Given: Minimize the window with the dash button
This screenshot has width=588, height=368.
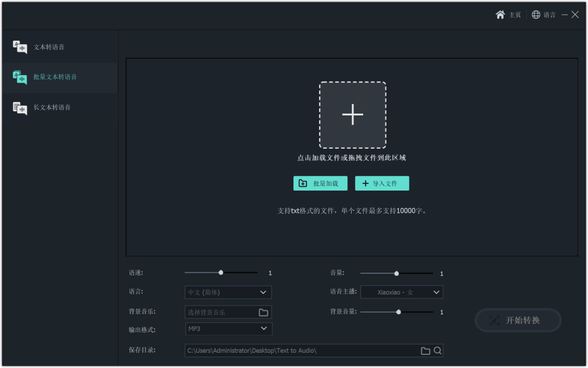Looking at the screenshot, I should 565,15.
